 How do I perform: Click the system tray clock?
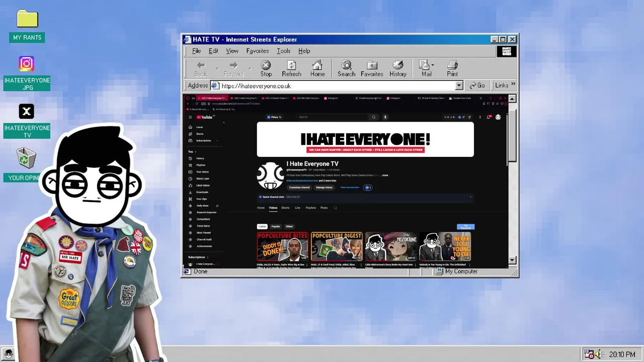(622, 354)
